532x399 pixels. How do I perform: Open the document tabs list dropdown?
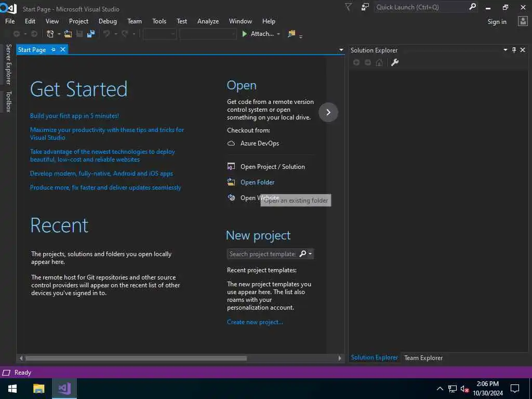pyautogui.click(x=341, y=50)
